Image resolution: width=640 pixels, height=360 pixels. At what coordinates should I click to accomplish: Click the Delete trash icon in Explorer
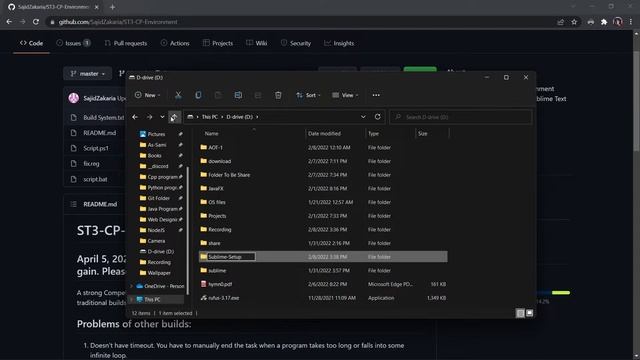[x=278, y=95]
